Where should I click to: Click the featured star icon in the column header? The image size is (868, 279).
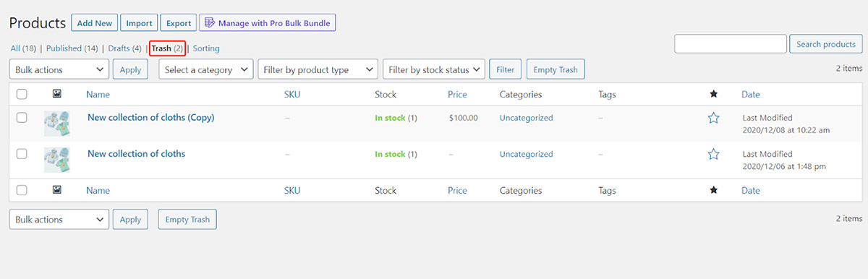(x=713, y=94)
